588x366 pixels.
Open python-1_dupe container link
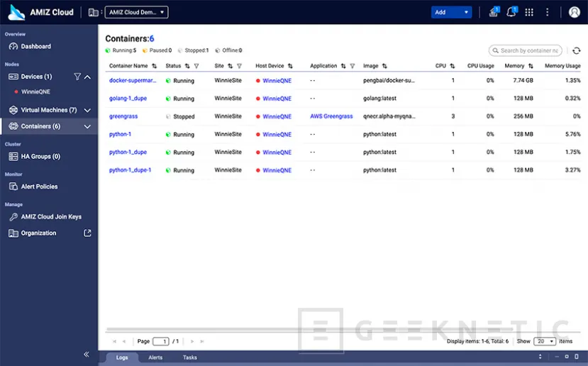(128, 152)
